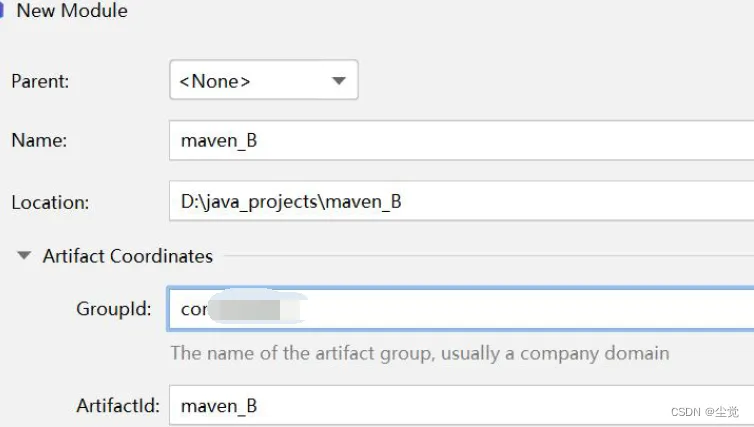The height and width of the screenshot is (427, 754).
Task: Click the <None> text in Parent selector
Action: 215,81
